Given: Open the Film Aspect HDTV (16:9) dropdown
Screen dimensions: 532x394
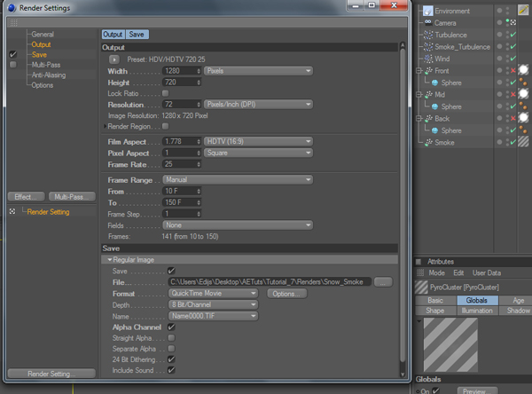Looking at the screenshot, I should [257, 141].
